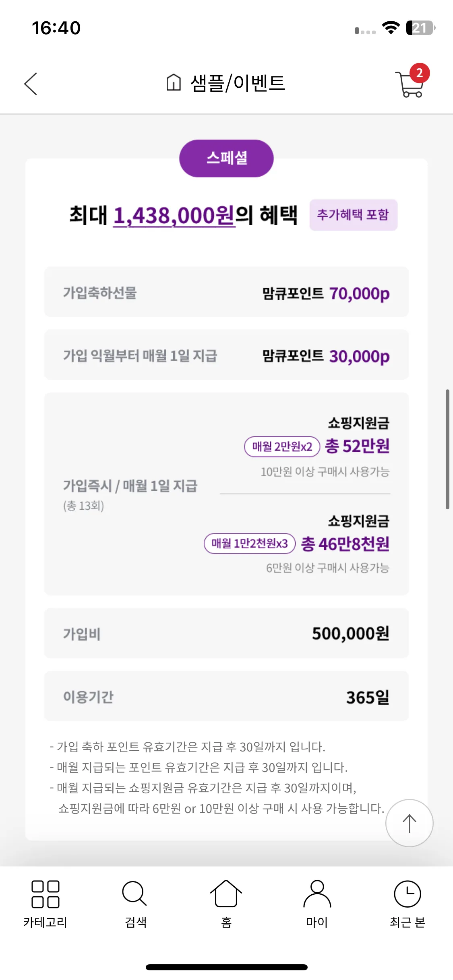Tap the 추가혜택 포함 label
The height and width of the screenshot is (980, 453).
pyautogui.click(x=353, y=215)
